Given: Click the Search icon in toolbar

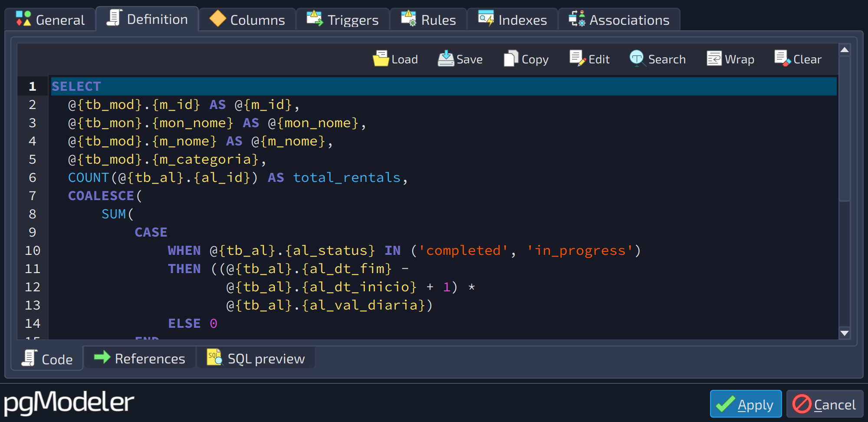Looking at the screenshot, I should tap(637, 59).
